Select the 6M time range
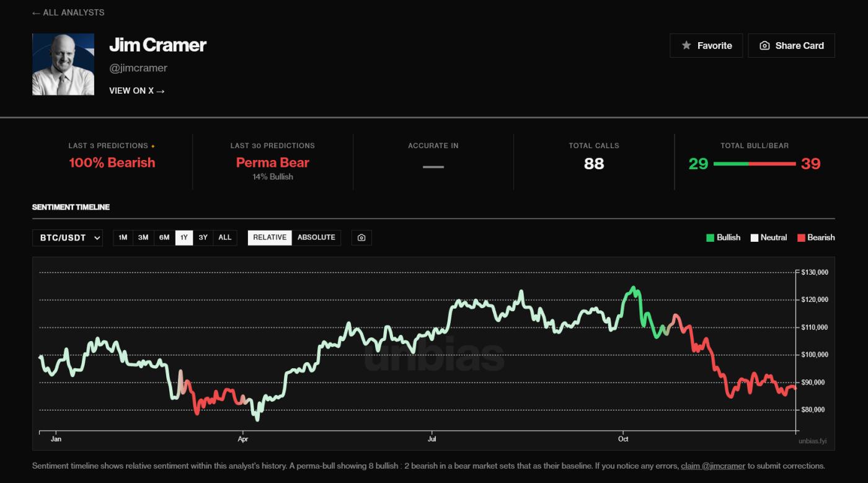The width and height of the screenshot is (868, 483). coord(164,237)
